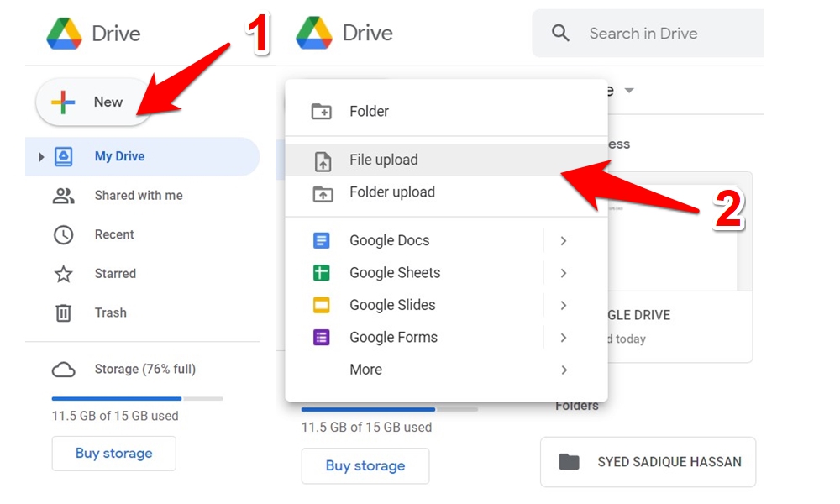Click the Trash bin icon
The image size is (840, 504).
(63, 312)
